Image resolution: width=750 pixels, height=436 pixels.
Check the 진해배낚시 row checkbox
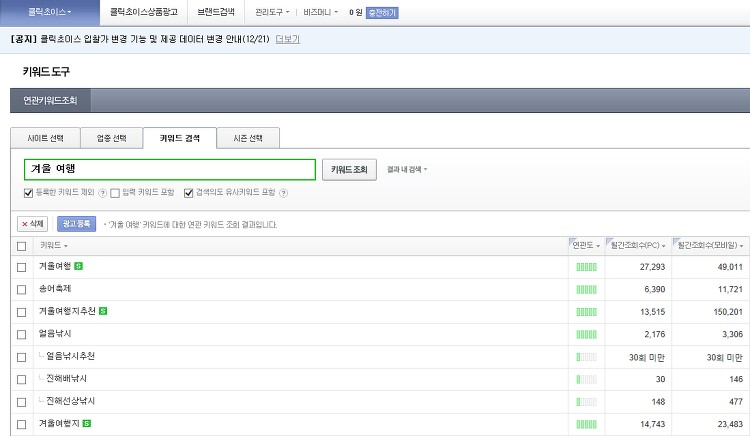pyautogui.click(x=22, y=380)
